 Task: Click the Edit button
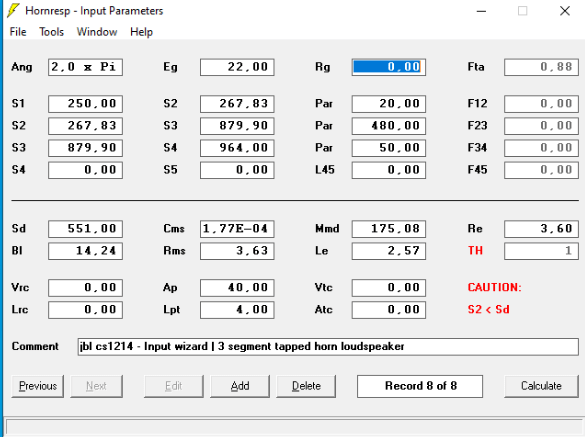tap(174, 386)
